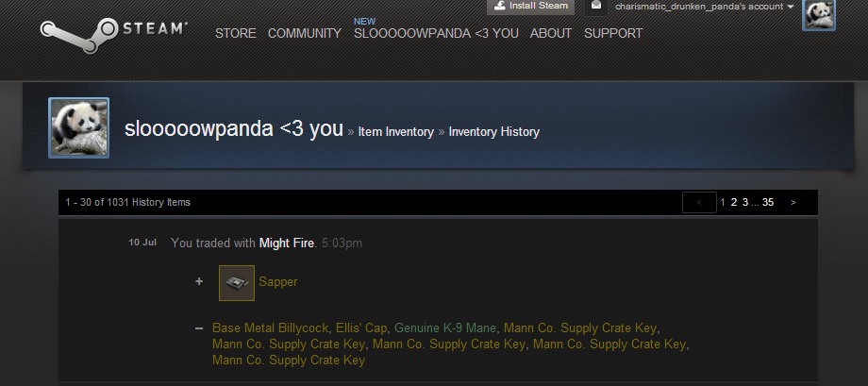This screenshot has height=386, width=868.
Task: Click the next page arrow
Action: 793,203
